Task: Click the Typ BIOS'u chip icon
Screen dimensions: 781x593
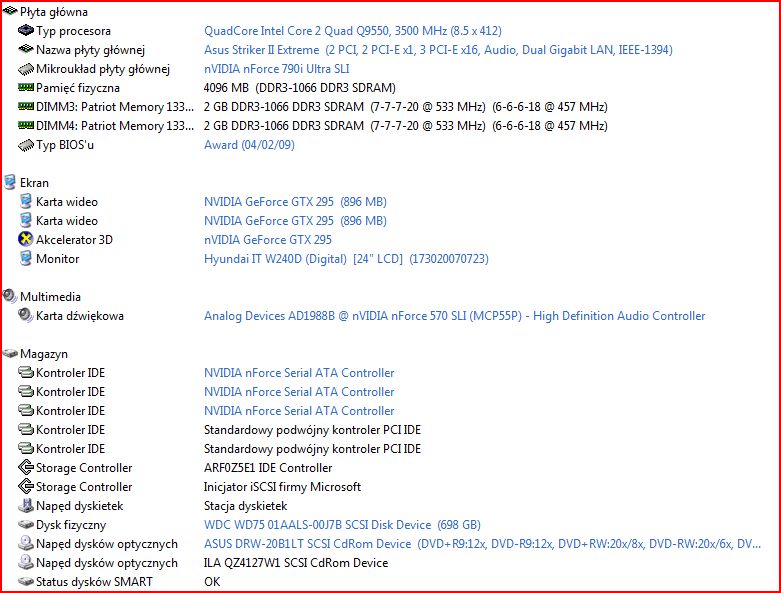Action: click(x=26, y=145)
